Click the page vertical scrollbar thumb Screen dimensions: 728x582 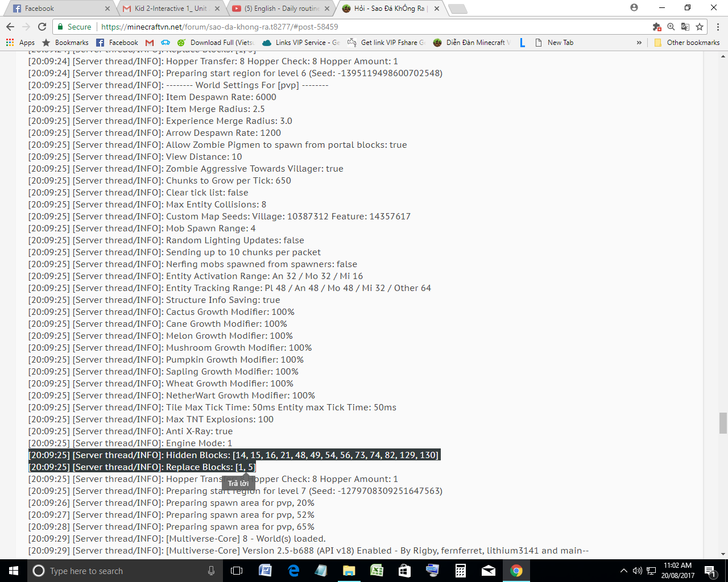click(723, 423)
